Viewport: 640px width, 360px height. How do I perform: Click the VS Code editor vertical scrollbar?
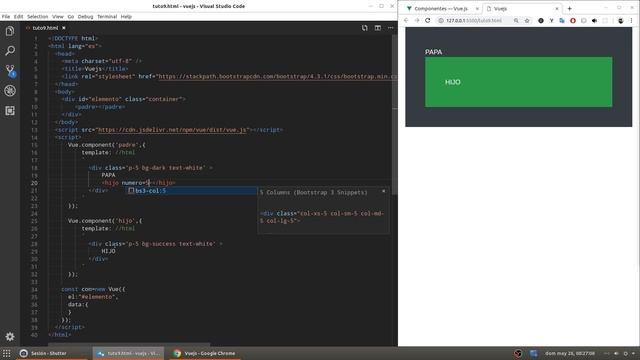[x=395, y=114]
